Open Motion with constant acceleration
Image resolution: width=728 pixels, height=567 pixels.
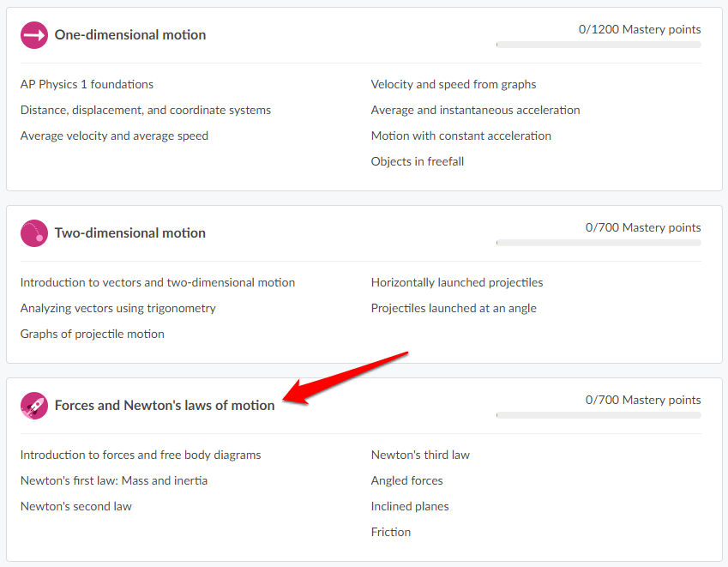461,136
